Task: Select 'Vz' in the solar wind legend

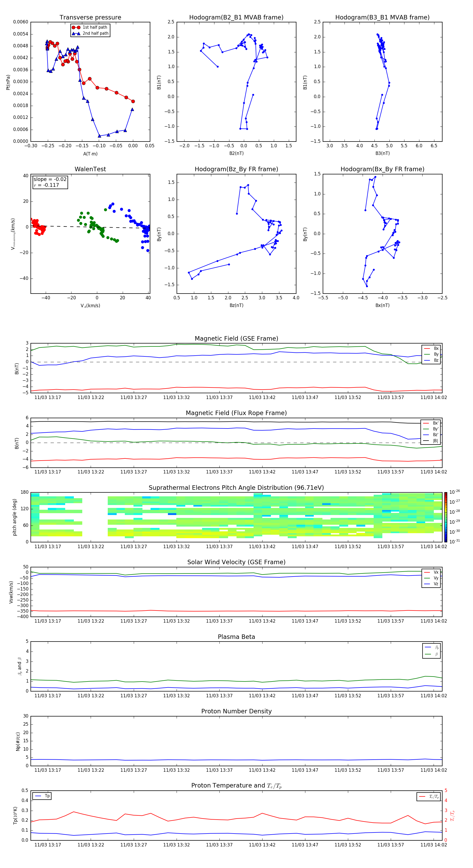Action: pyautogui.click(x=431, y=584)
